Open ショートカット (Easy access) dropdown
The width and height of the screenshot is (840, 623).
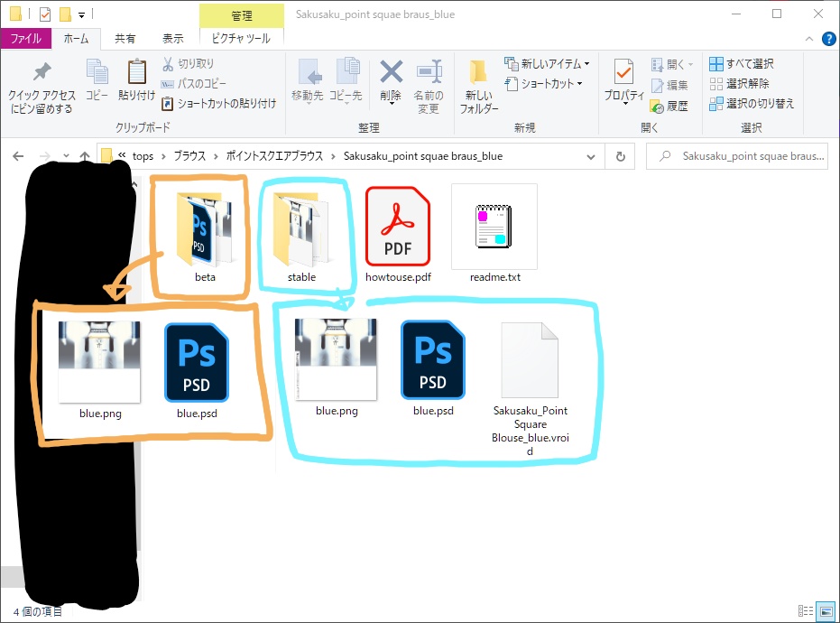[x=544, y=84]
